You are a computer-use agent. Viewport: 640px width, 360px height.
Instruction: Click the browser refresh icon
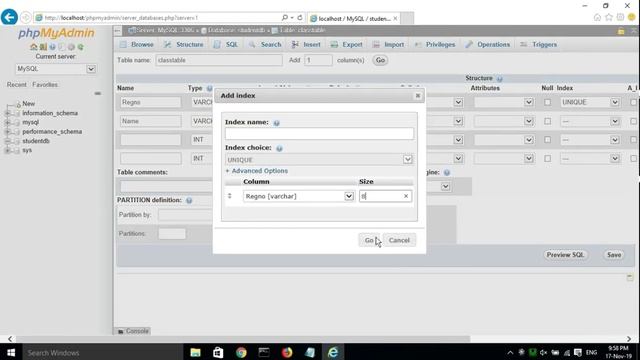pos(300,18)
